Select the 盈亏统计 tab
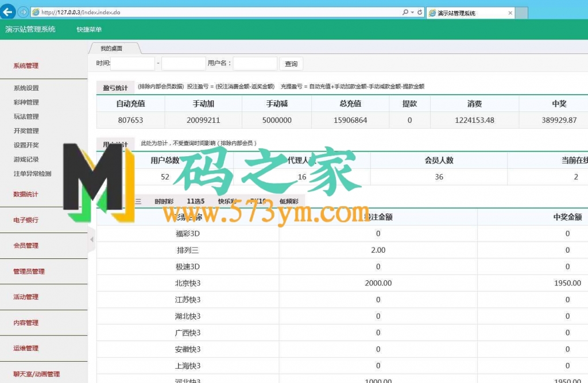 coord(115,88)
